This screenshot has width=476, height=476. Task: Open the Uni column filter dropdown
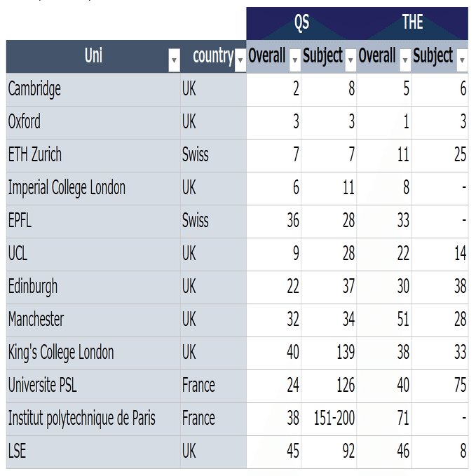coord(174,61)
